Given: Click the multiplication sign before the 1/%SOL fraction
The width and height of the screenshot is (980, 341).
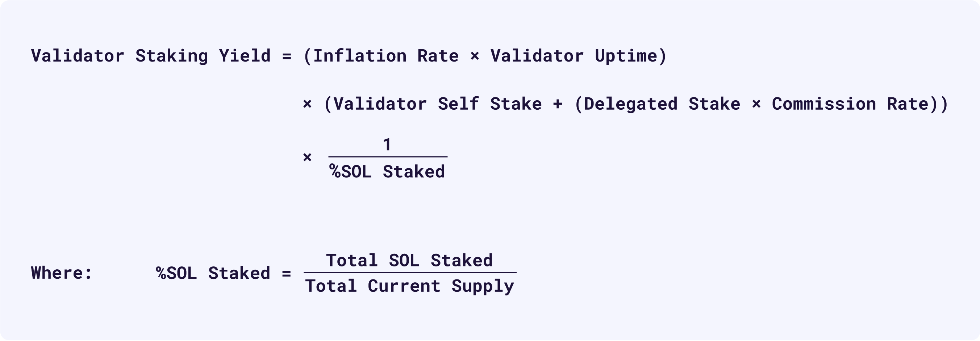Looking at the screenshot, I should [x=307, y=157].
